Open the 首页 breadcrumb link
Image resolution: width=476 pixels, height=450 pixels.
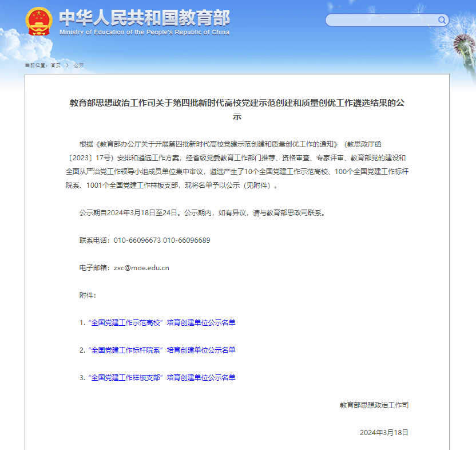(x=55, y=65)
